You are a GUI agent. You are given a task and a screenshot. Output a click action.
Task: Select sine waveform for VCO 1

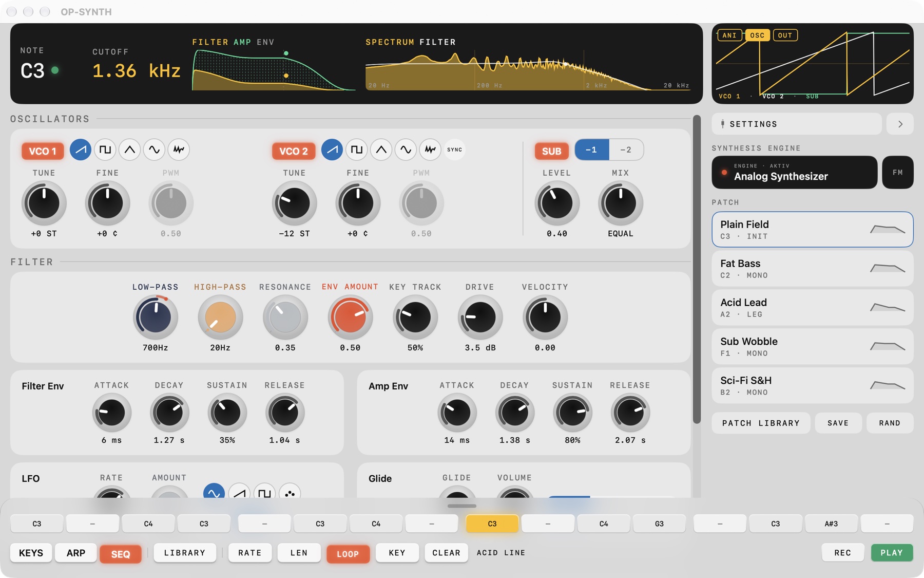click(x=155, y=150)
